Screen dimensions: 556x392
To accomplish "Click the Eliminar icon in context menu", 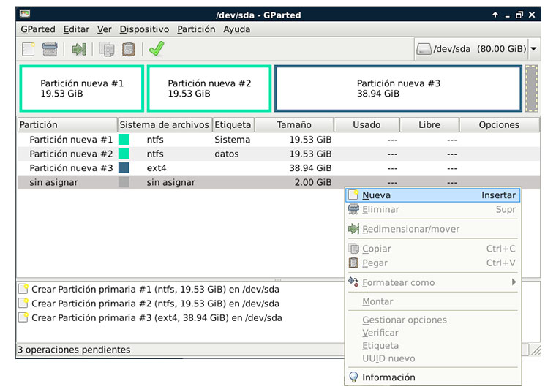I will tap(353, 209).
